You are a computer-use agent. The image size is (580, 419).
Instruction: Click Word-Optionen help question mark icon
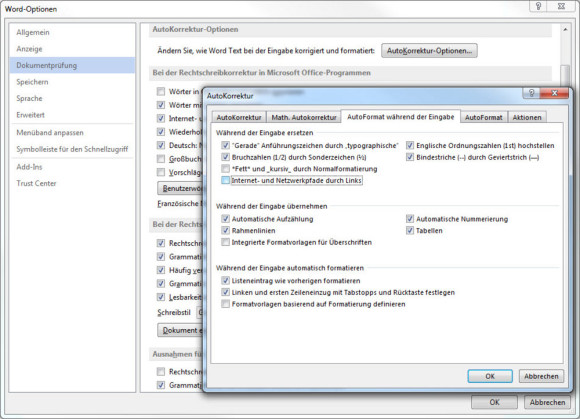click(x=539, y=6)
